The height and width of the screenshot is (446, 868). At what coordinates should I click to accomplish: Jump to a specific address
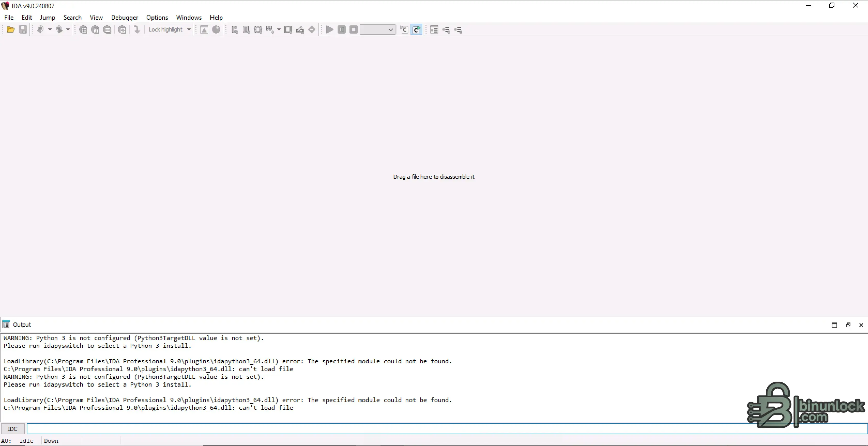point(136,30)
